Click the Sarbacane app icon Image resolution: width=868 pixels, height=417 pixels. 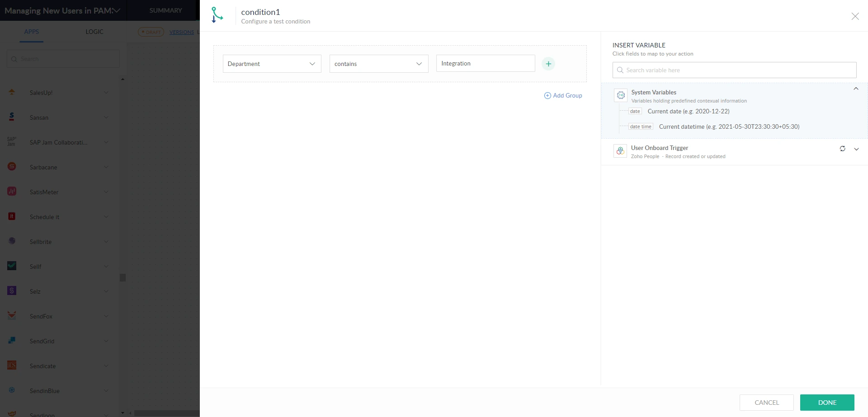coord(12,167)
